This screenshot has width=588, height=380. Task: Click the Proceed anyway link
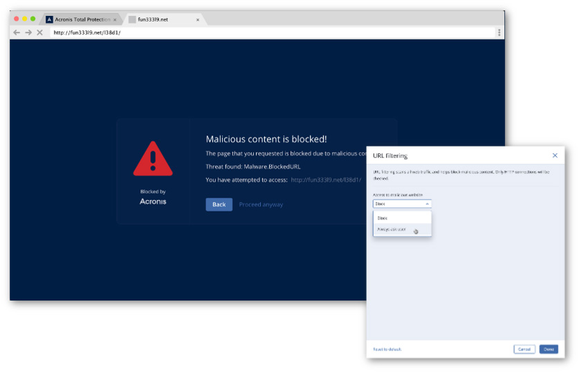[x=261, y=205]
